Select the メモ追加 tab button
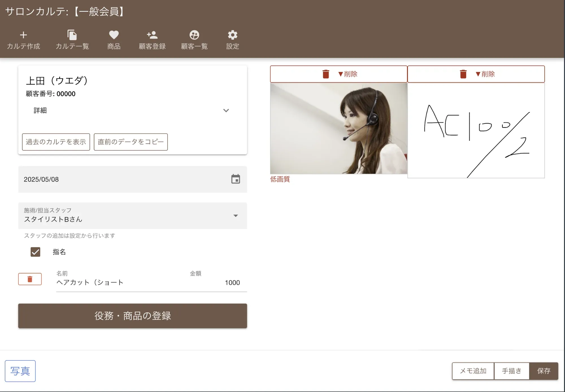Image resolution: width=565 pixels, height=392 pixels. (x=473, y=371)
